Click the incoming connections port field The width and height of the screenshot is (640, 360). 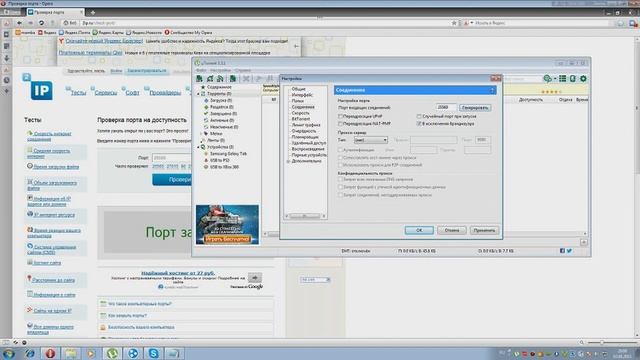point(446,107)
